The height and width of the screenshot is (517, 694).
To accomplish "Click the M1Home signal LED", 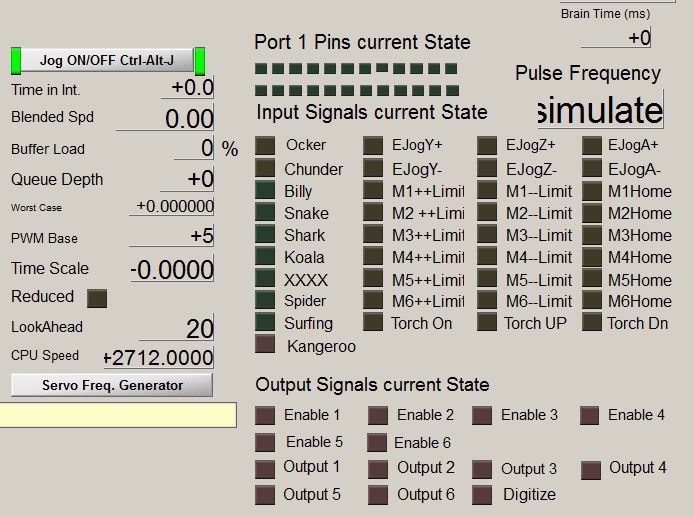I will point(591,191).
